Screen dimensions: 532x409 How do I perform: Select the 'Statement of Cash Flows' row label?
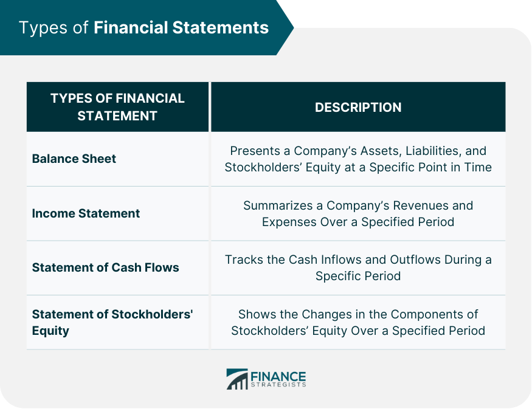(105, 267)
